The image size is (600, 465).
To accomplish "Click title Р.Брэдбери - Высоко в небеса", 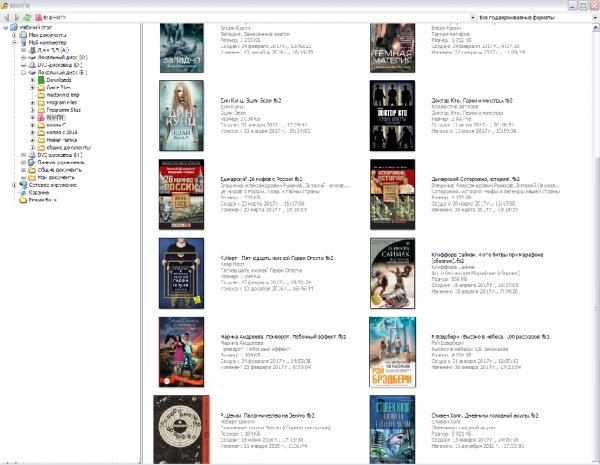I will coord(490,337).
